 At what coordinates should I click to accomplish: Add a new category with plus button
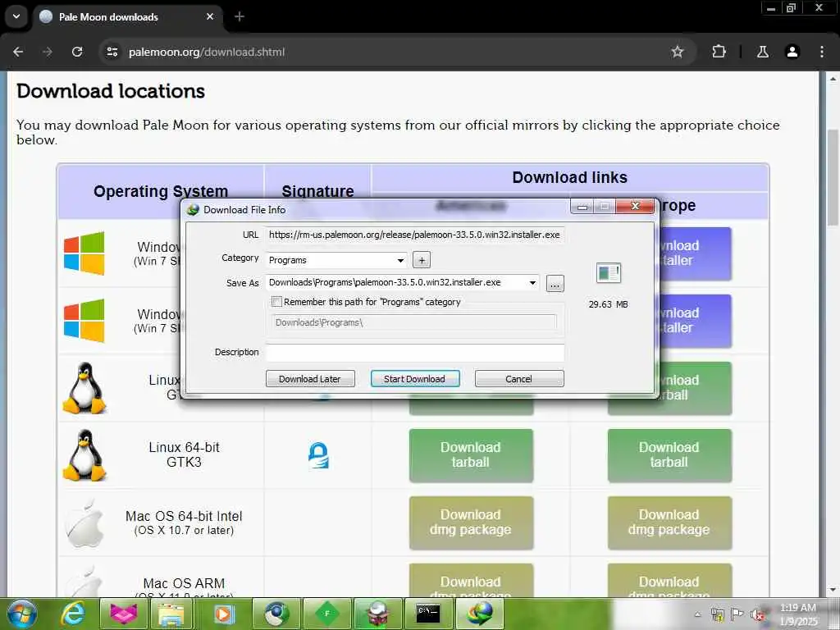pyautogui.click(x=422, y=260)
